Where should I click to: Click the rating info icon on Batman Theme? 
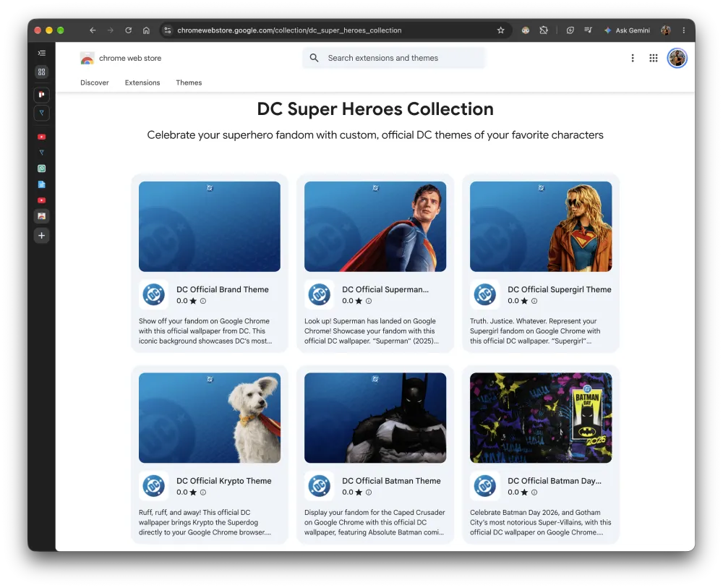pos(369,493)
